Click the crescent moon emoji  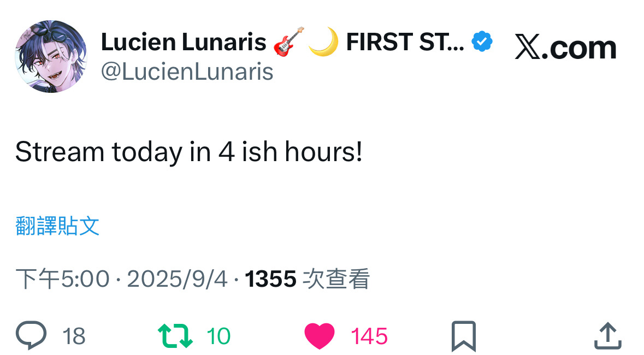coord(323,42)
